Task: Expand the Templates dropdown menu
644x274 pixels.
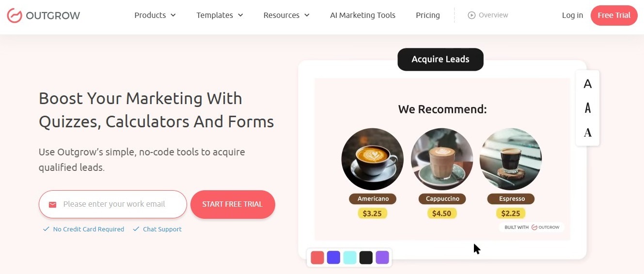Action: (x=220, y=15)
